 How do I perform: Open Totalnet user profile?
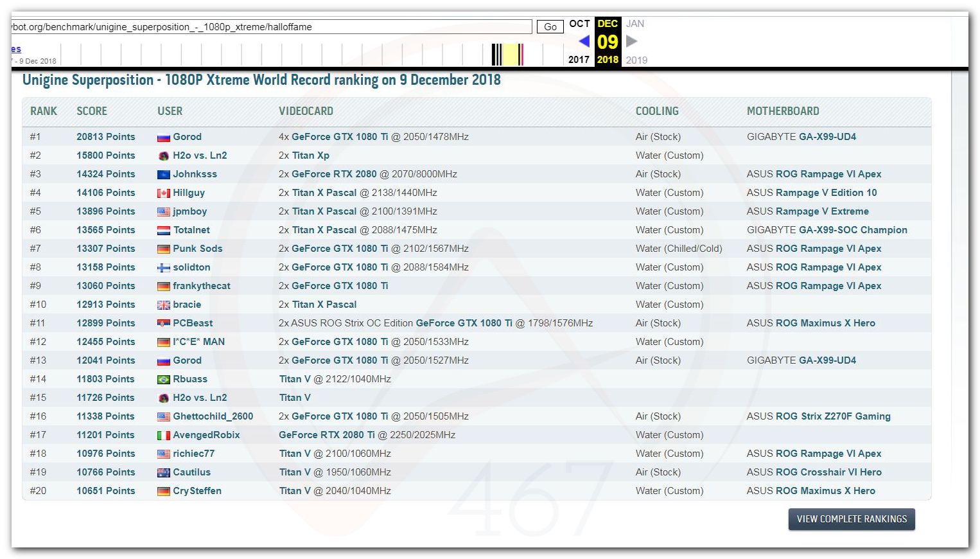[x=191, y=230]
